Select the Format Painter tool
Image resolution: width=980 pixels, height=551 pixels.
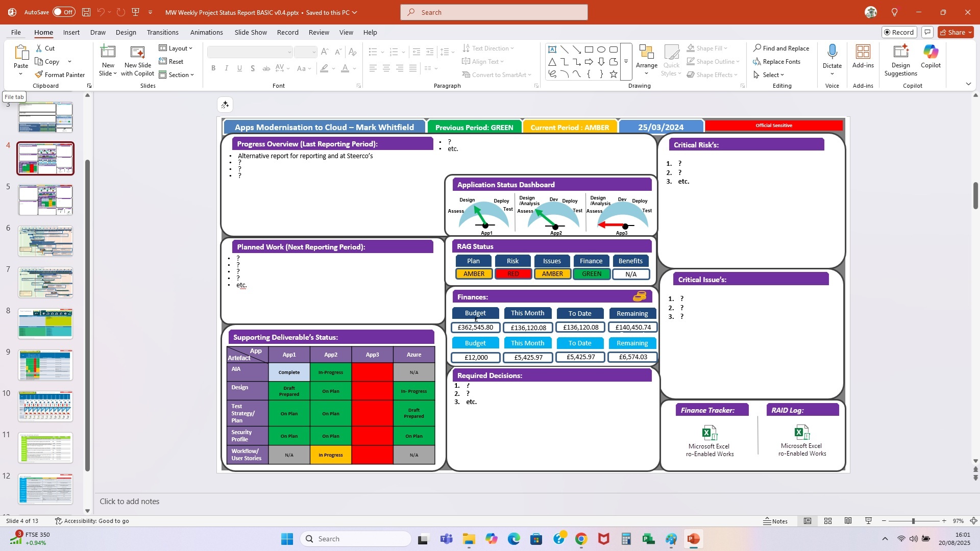pos(60,74)
